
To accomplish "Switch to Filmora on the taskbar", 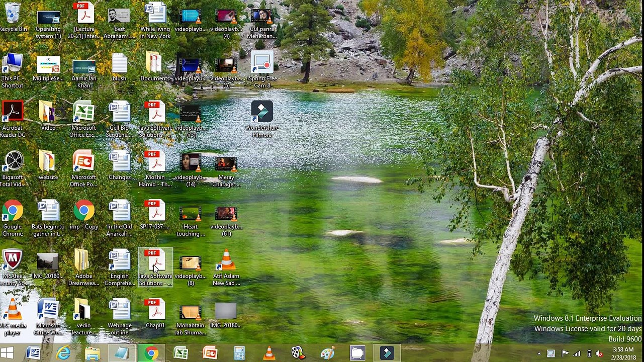I will point(387,353).
